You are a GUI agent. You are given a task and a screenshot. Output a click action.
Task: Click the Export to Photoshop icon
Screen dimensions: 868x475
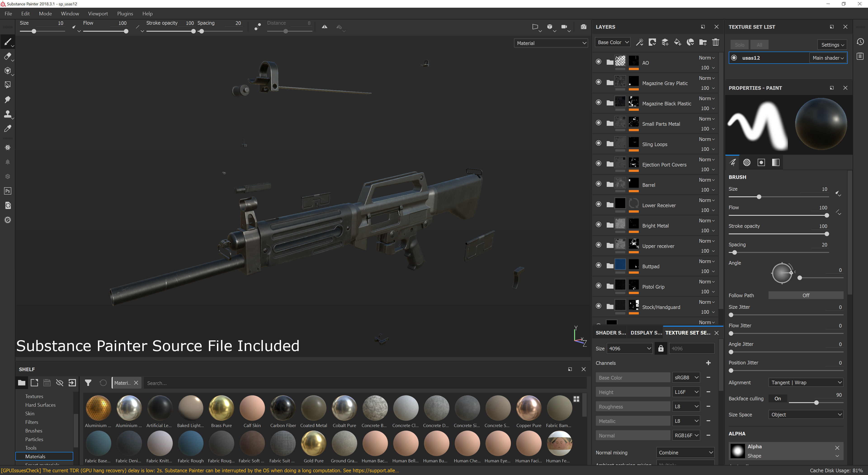point(7,191)
